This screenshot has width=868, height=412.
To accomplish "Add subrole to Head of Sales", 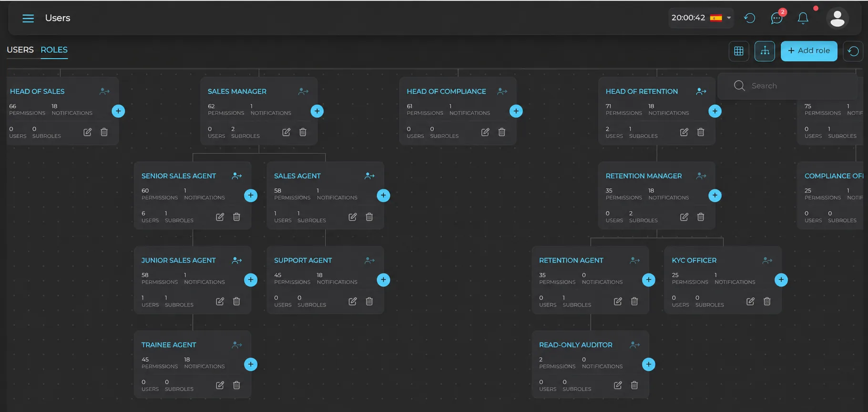I will [x=118, y=111].
